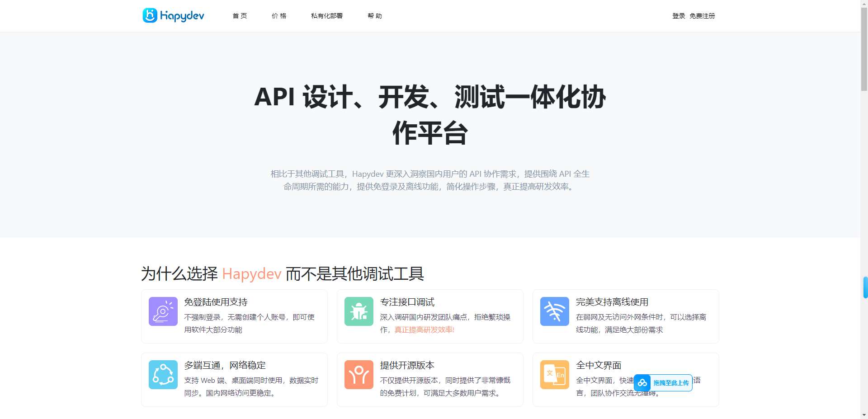This screenshot has width=868, height=419.
Task: Click the 全中文界面 card title
Action: [x=599, y=365]
